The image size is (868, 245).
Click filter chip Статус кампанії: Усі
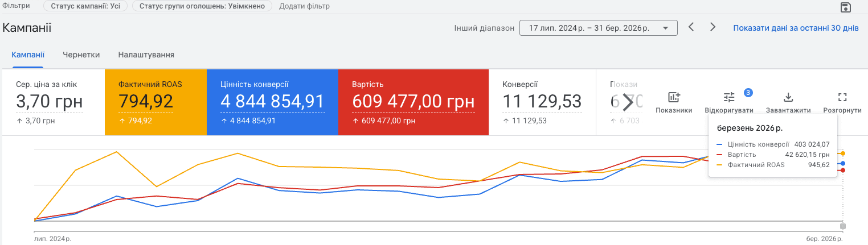coord(85,6)
